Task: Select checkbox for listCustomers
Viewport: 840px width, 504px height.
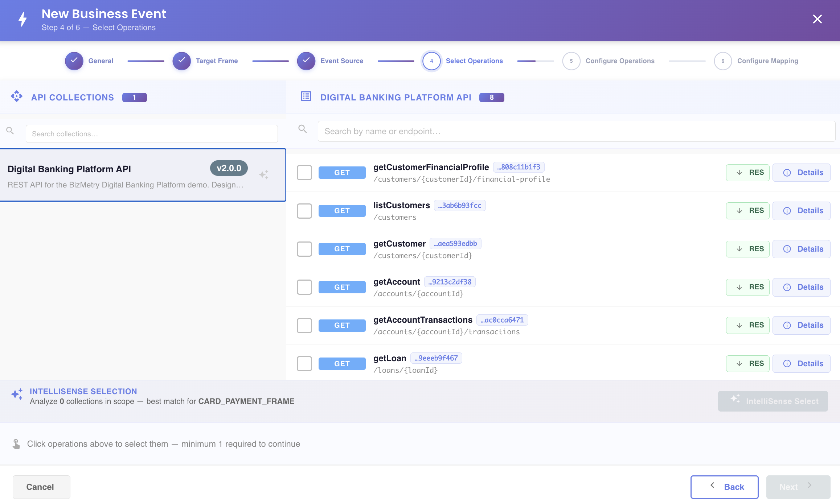Action: click(304, 211)
